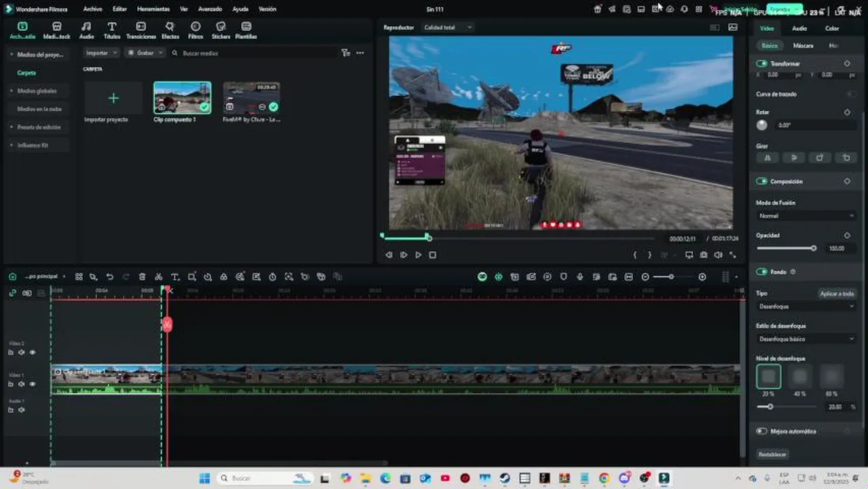Switch to the Audio properties tab
868x489 pixels.
[x=799, y=28]
